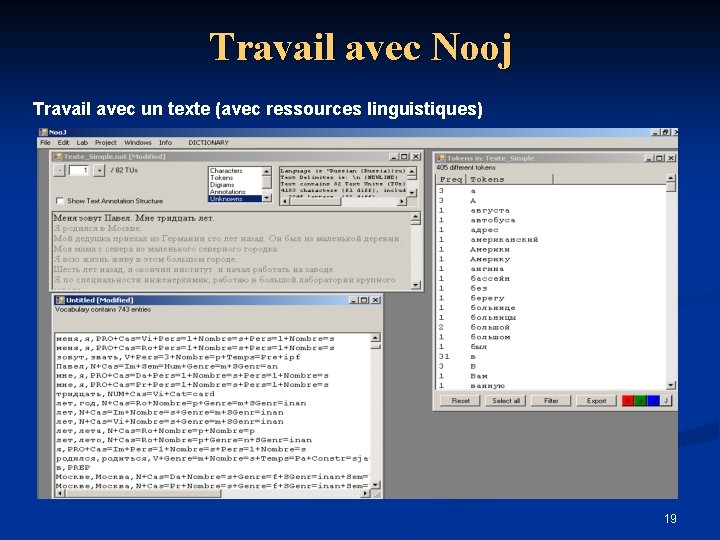The image size is (720, 540).
Task: Click the Texte_Simple.not window icon
Action: pyautogui.click(x=58, y=157)
